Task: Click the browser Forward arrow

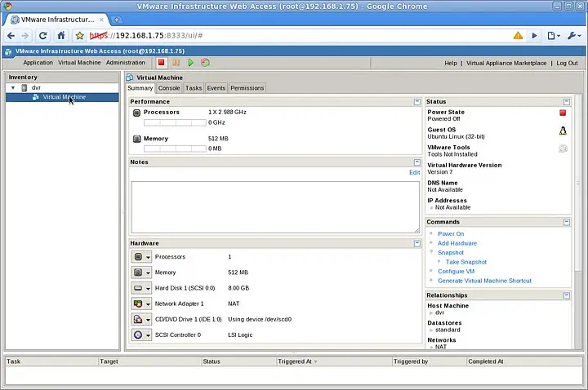Action: click(x=25, y=36)
